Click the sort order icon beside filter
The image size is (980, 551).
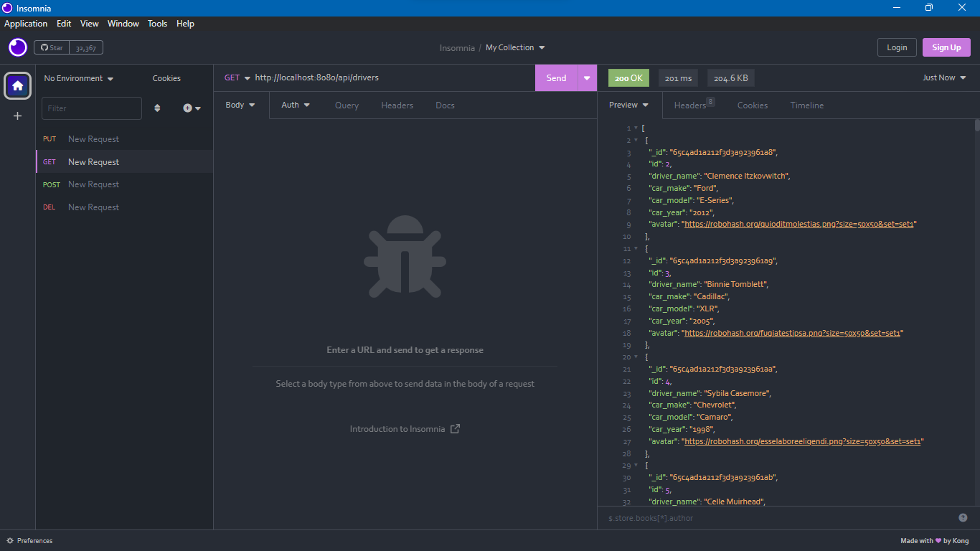coord(158,108)
